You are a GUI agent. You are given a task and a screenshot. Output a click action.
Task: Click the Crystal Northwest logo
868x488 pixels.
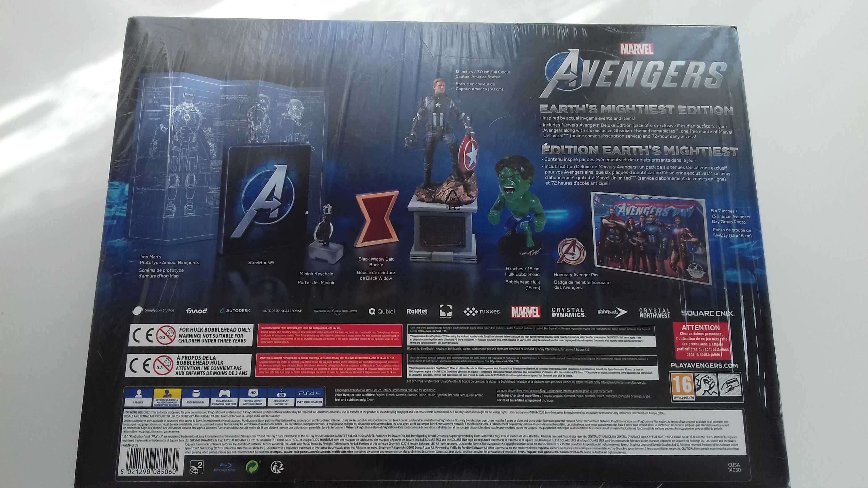(x=655, y=313)
